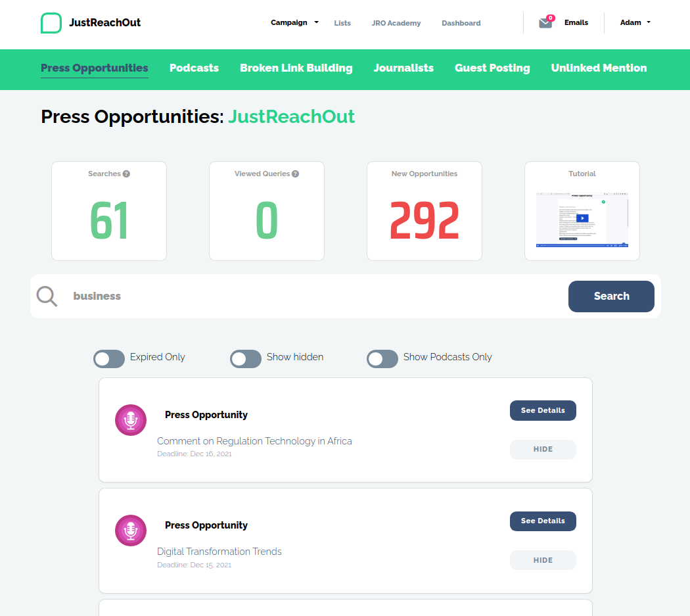Image resolution: width=690 pixels, height=616 pixels.
Task: Switch to the Journalists tab
Action: click(403, 68)
